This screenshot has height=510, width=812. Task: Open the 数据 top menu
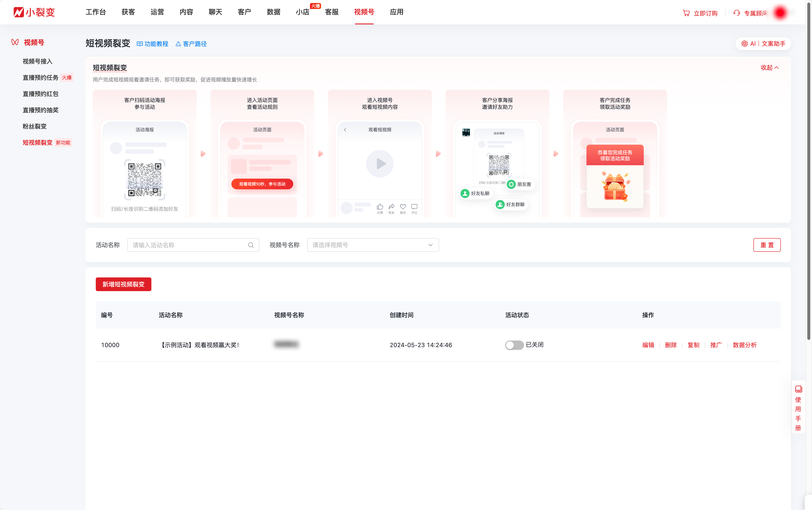pos(273,12)
